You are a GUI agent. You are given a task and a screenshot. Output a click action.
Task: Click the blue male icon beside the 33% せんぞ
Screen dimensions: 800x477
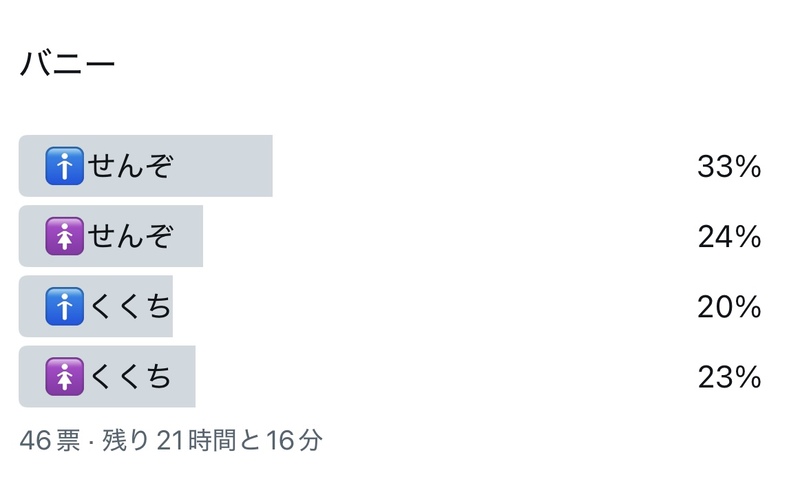(65, 167)
